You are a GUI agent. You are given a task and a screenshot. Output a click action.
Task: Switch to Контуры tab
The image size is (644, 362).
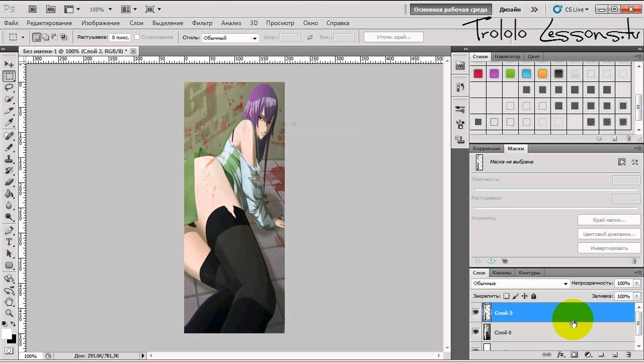tap(529, 273)
